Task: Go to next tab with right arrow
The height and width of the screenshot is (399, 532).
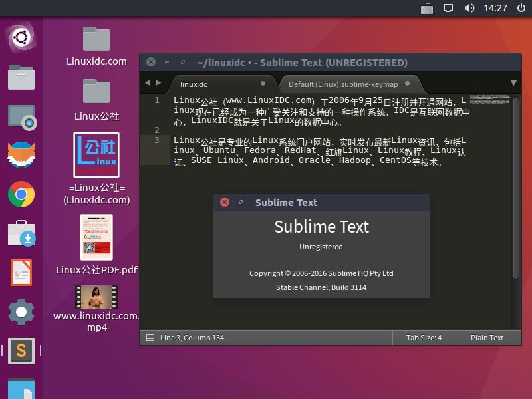Action: coord(158,82)
